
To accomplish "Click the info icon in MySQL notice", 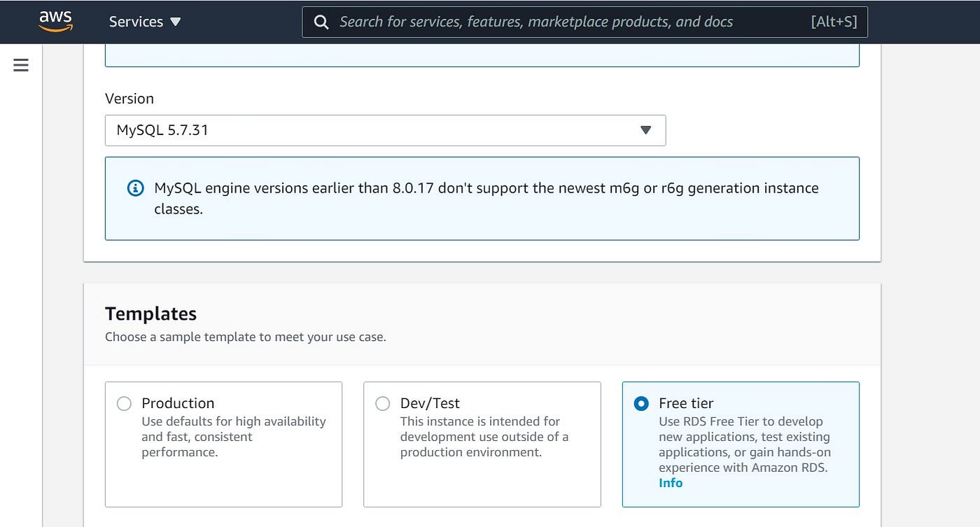I will [135, 188].
